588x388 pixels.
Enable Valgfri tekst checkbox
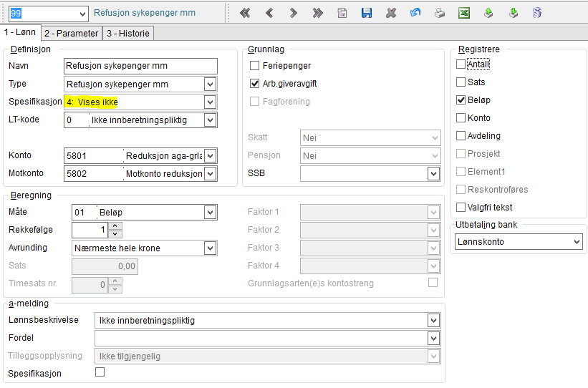461,208
